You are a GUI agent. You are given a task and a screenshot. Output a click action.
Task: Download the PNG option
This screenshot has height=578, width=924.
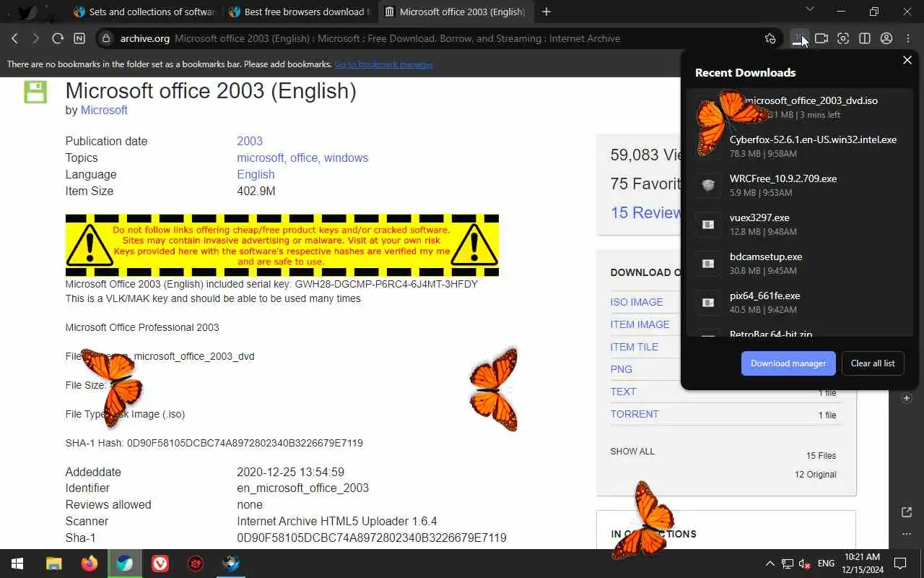click(622, 369)
